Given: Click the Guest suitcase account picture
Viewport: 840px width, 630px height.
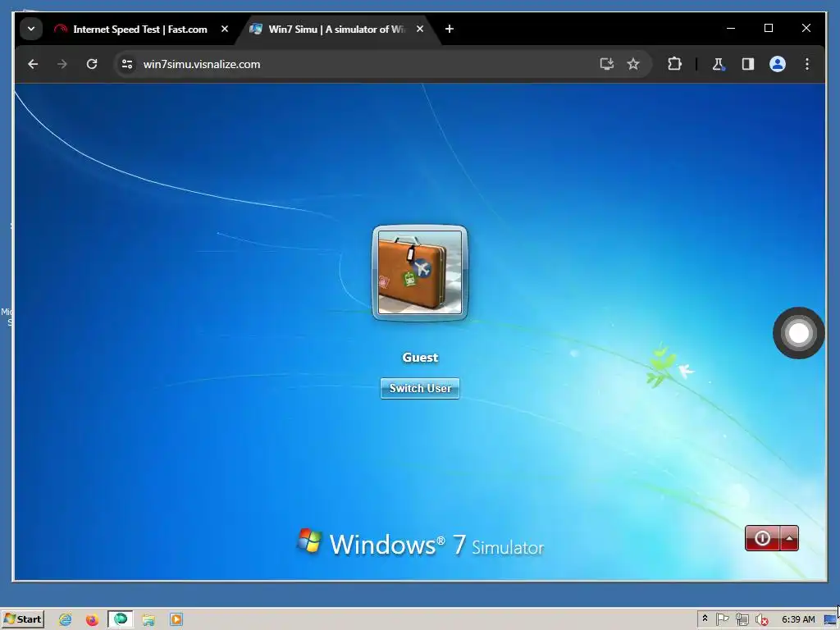Looking at the screenshot, I should (419, 272).
